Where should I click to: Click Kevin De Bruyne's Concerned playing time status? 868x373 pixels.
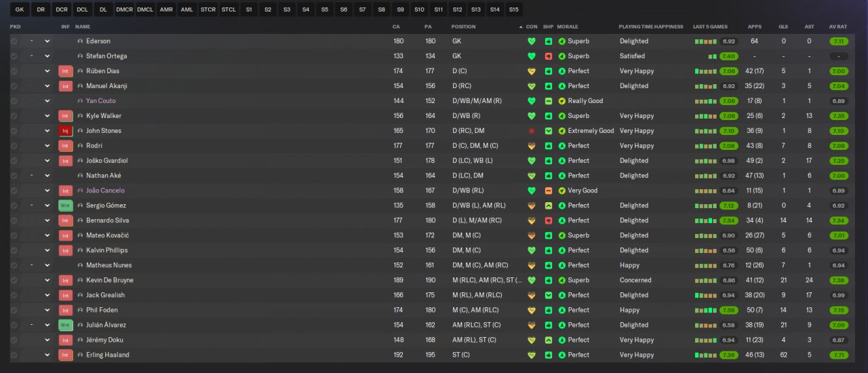coord(635,280)
